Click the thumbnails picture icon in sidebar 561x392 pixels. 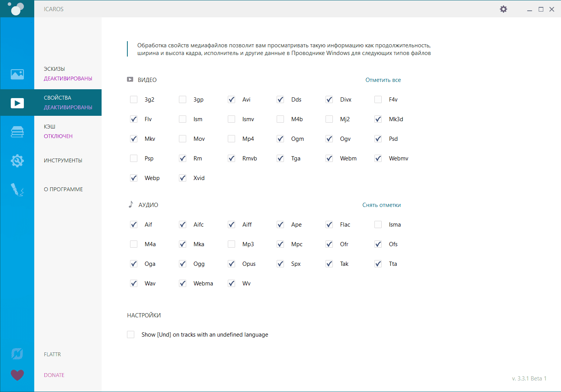(17, 74)
